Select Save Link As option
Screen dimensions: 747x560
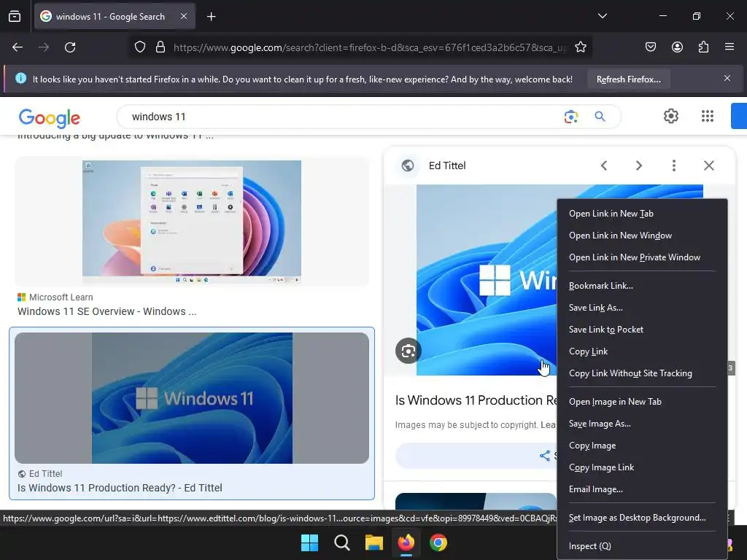[x=642, y=308]
